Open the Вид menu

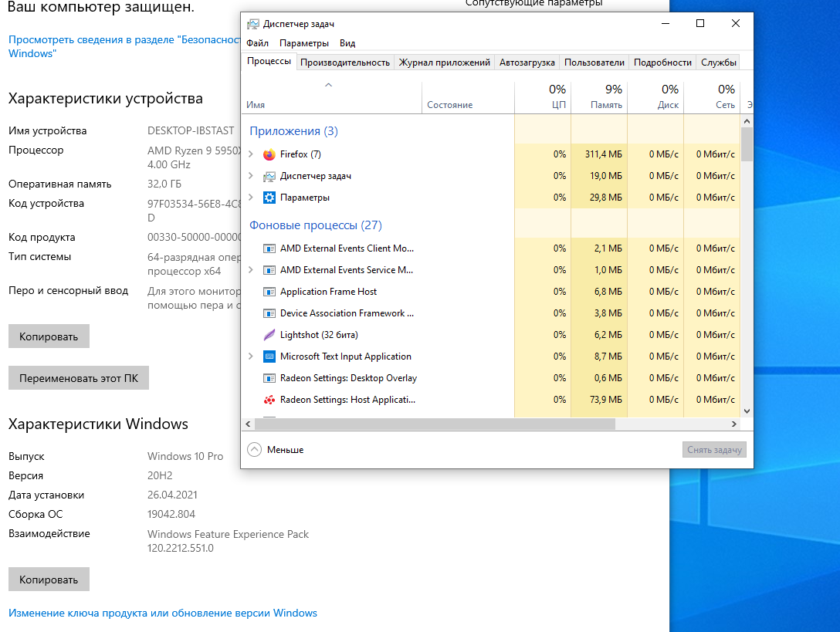[x=347, y=43]
